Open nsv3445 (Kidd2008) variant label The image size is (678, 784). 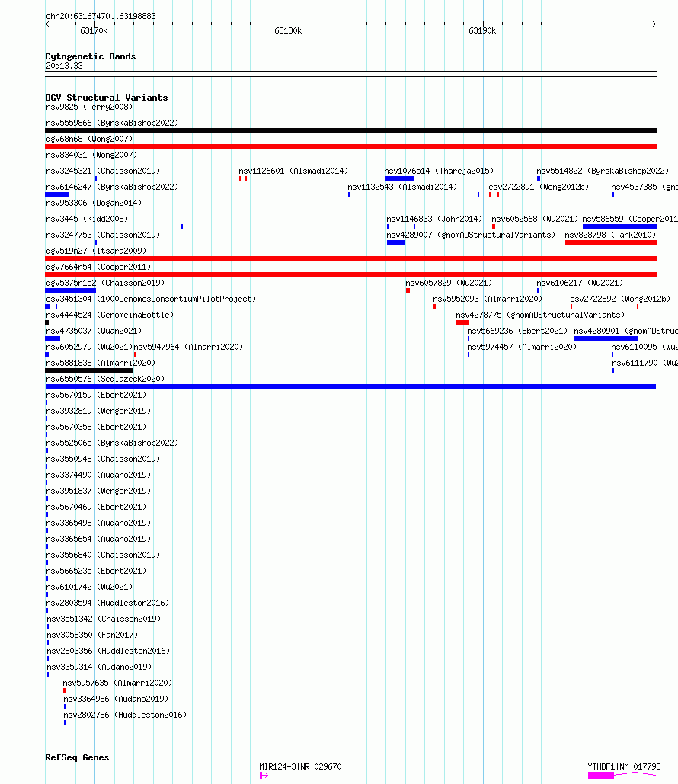[x=87, y=219]
